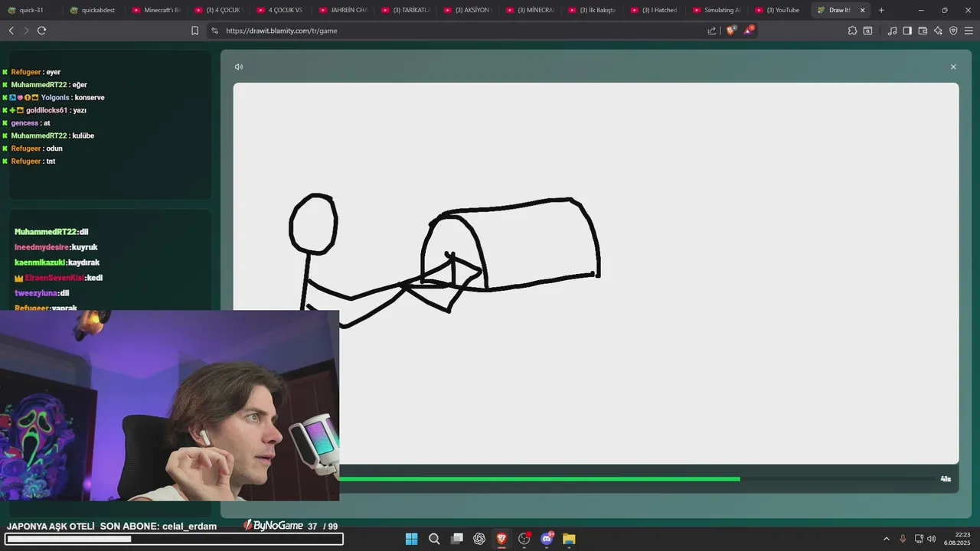980x551 pixels.
Task: Click 'gencess : at' chat message
Action: pos(26,123)
